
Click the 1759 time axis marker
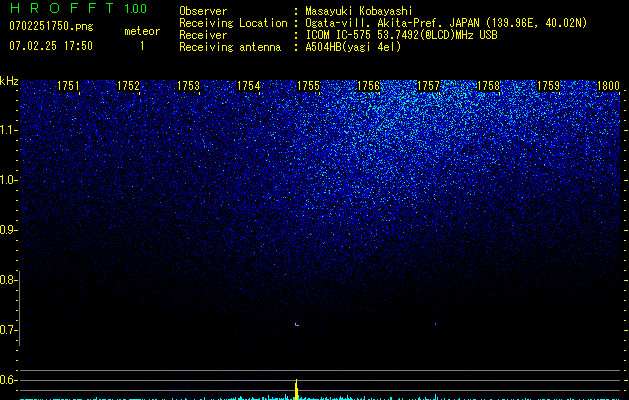548,86
